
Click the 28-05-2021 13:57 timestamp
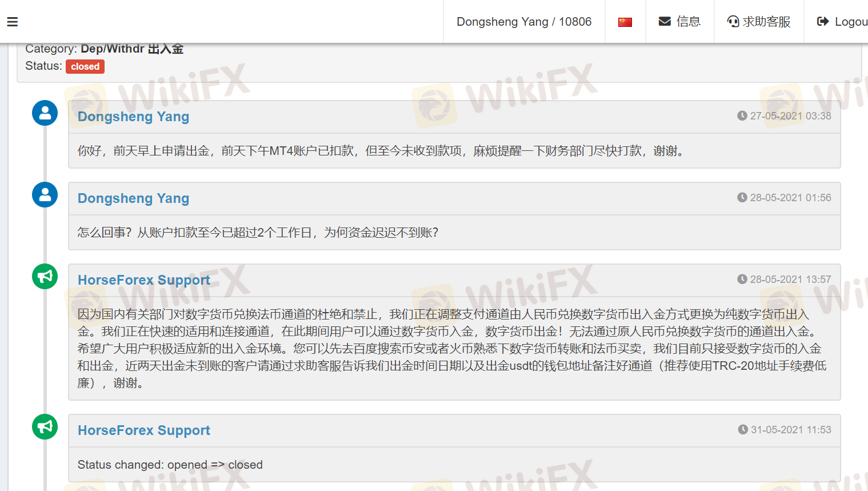[x=790, y=280]
